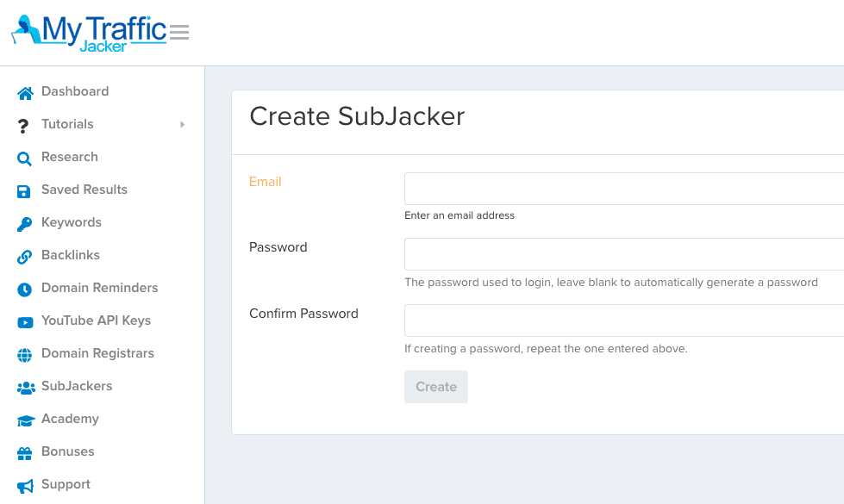Click the Saved Results floppy disk icon

point(23,191)
